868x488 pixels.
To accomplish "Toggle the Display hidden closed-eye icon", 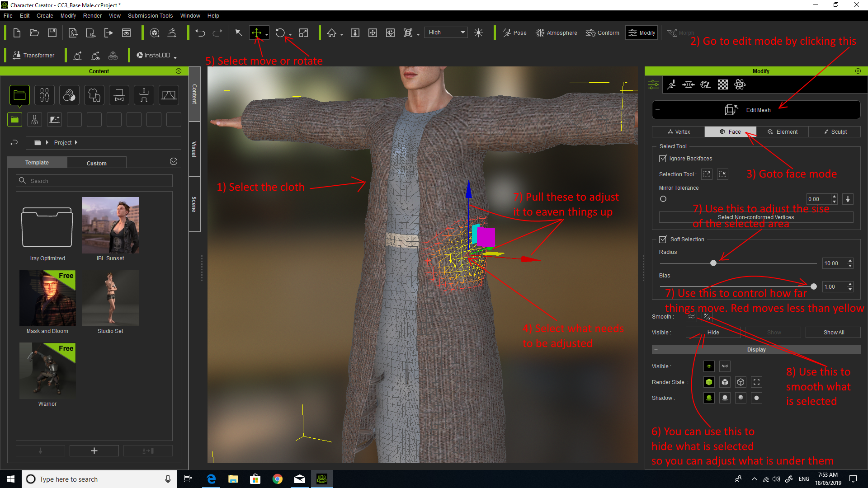I will coord(725,366).
